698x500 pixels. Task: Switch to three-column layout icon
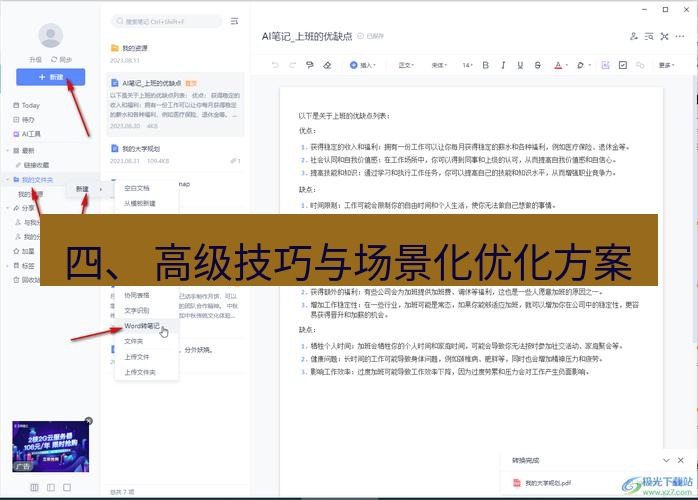(34, 488)
